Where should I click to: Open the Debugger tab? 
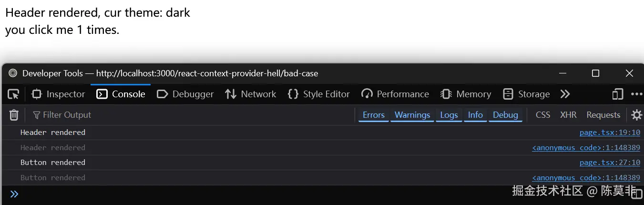(x=185, y=94)
